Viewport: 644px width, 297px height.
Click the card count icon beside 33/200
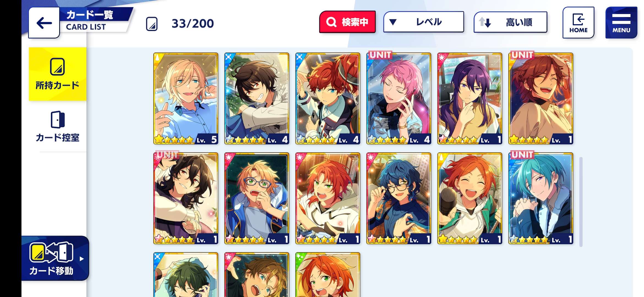[x=152, y=24]
